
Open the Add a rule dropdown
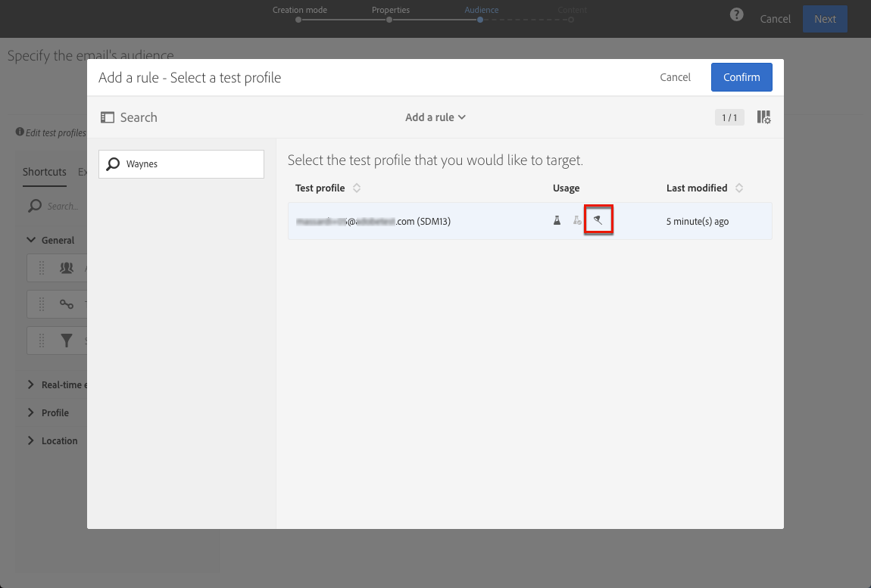[x=435, y=117]
